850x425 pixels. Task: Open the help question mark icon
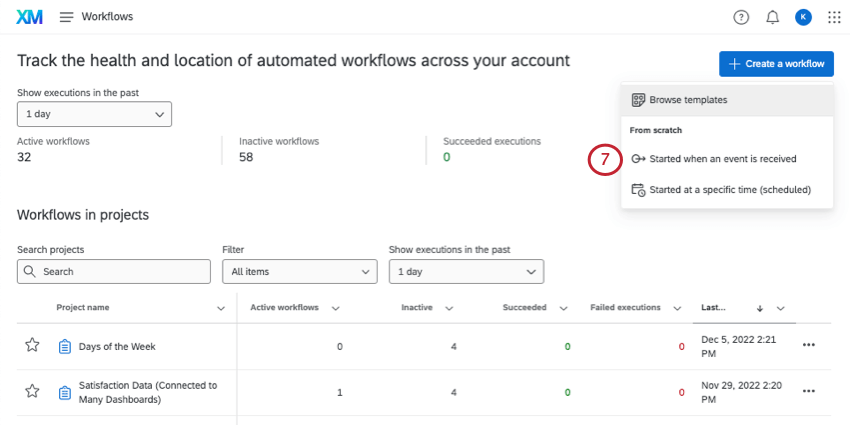pos(740,17)
